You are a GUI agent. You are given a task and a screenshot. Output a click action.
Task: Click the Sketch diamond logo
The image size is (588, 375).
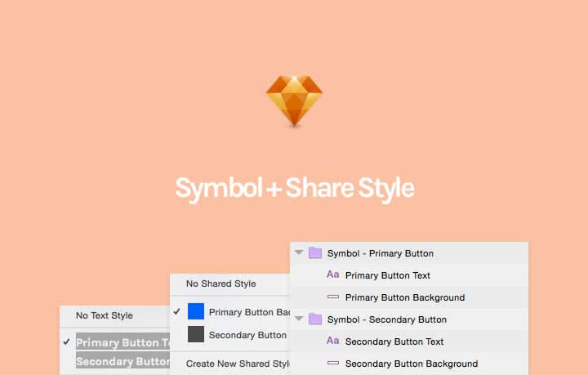pos(294,101)
